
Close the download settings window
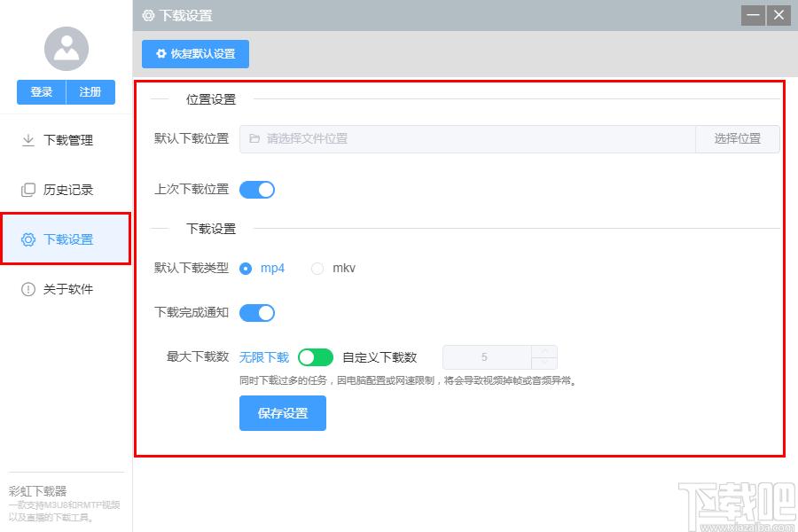(x=778, y=15)
